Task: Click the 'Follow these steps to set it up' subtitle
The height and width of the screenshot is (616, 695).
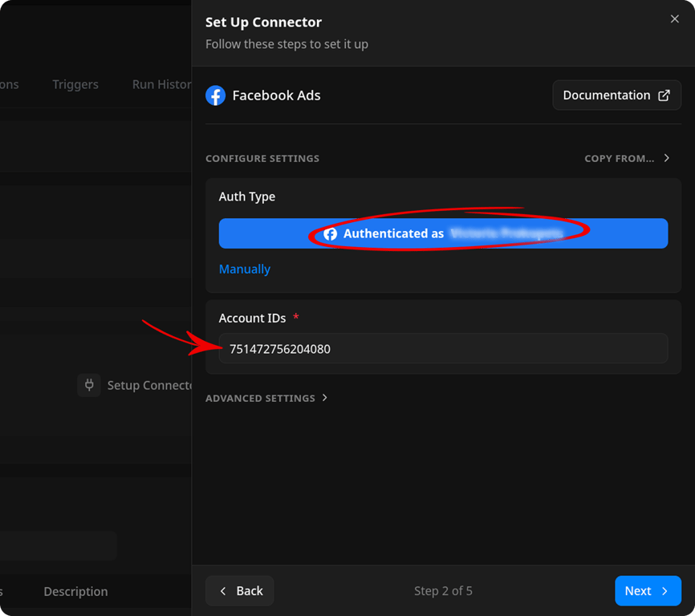Action: pos(287,44)
